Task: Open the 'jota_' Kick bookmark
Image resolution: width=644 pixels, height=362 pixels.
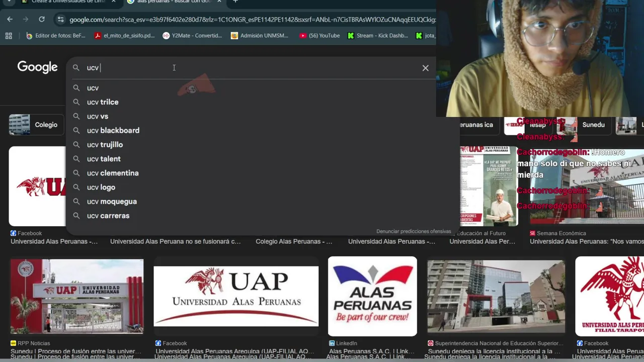Action: 426,36
